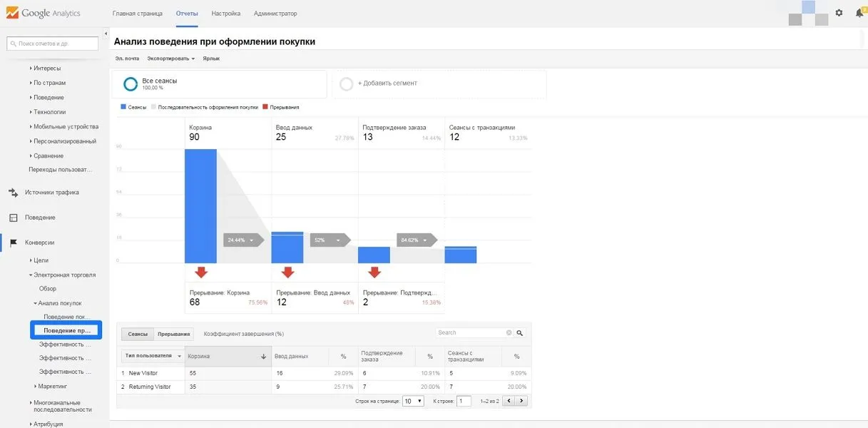
Task: Click the red drop-off arrow under Ввод данных
Action: tap(287, 272)
